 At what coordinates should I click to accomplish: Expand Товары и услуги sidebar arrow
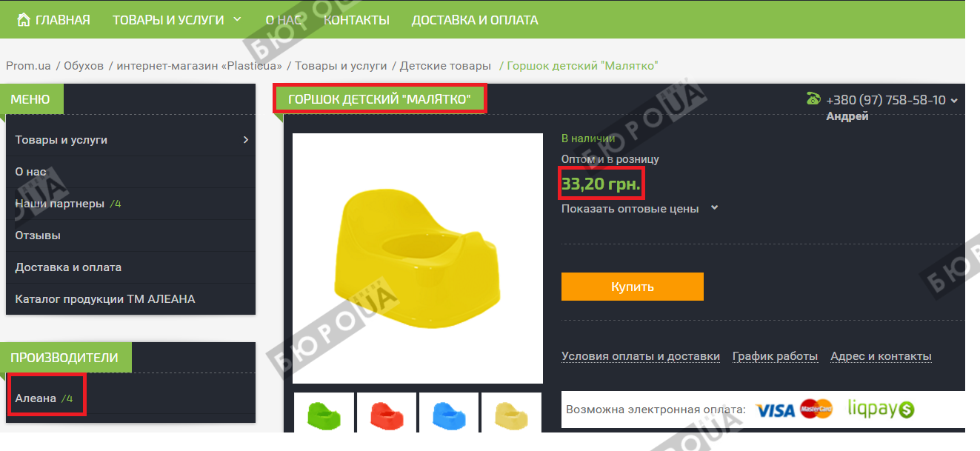(x=246, y=139)
